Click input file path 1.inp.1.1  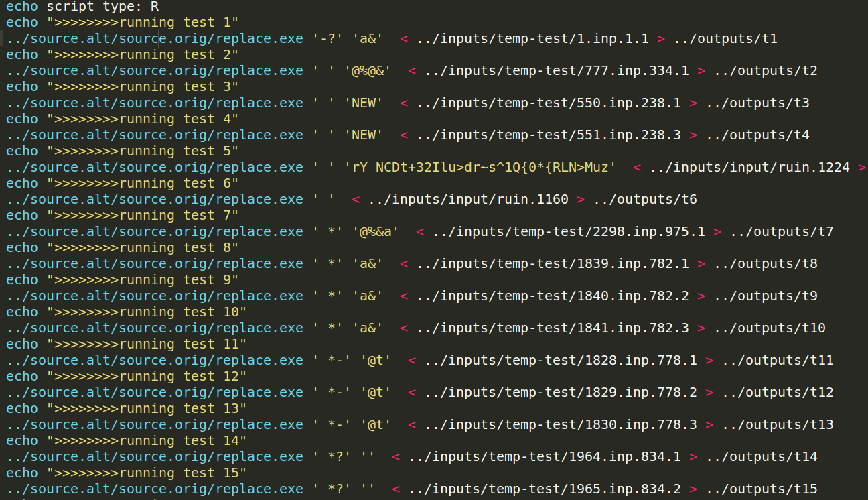532,38
